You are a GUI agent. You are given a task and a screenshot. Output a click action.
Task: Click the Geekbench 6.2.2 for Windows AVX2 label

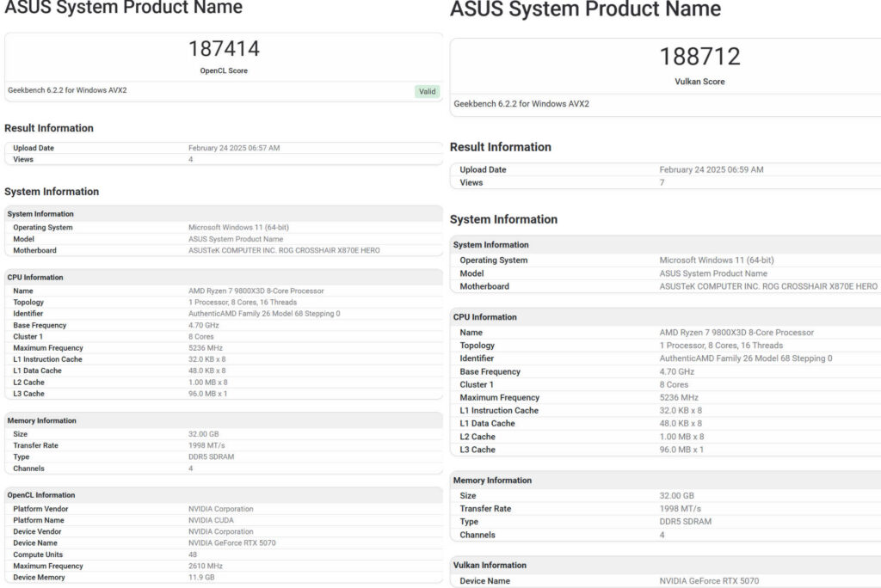point(65,89)
